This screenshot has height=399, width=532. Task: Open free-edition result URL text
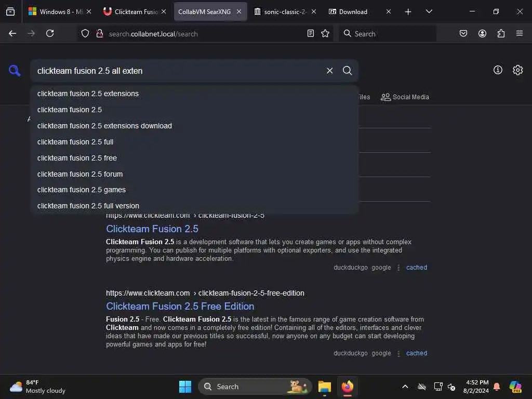(205, 293)
